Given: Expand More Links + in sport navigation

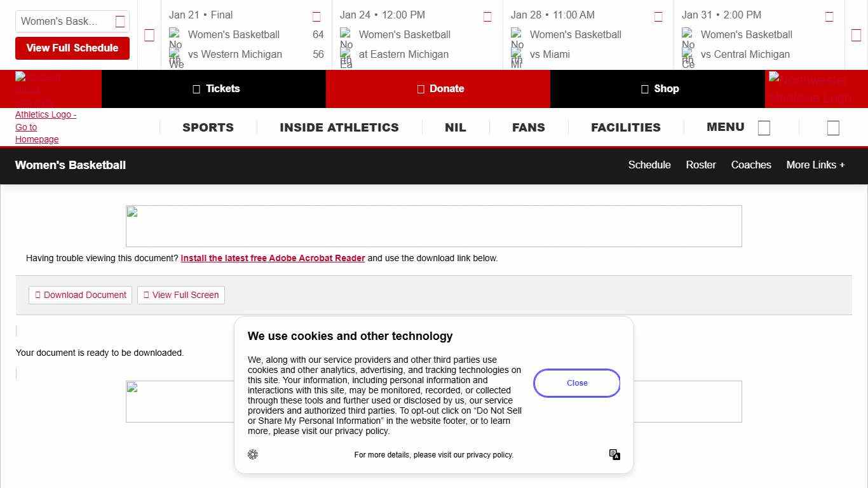Looking at the screenshot, I should tap(815, 165).
